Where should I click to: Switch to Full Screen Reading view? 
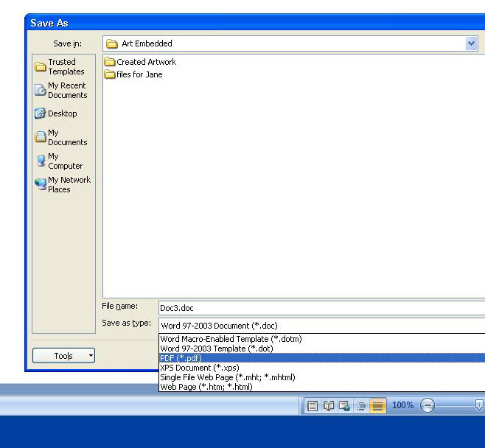(x=329, y=405)
